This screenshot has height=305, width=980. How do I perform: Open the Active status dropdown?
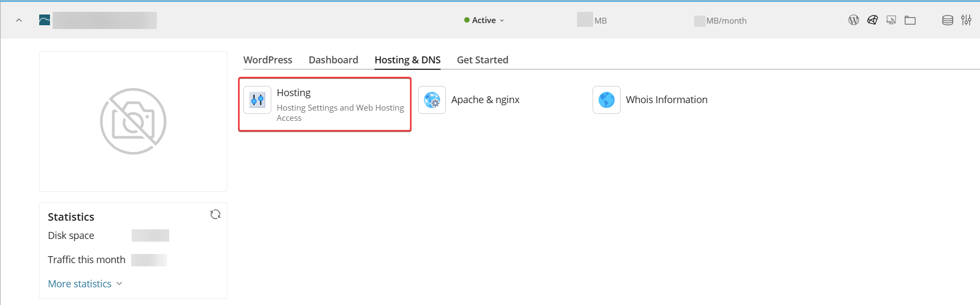(x=484, y=20)
